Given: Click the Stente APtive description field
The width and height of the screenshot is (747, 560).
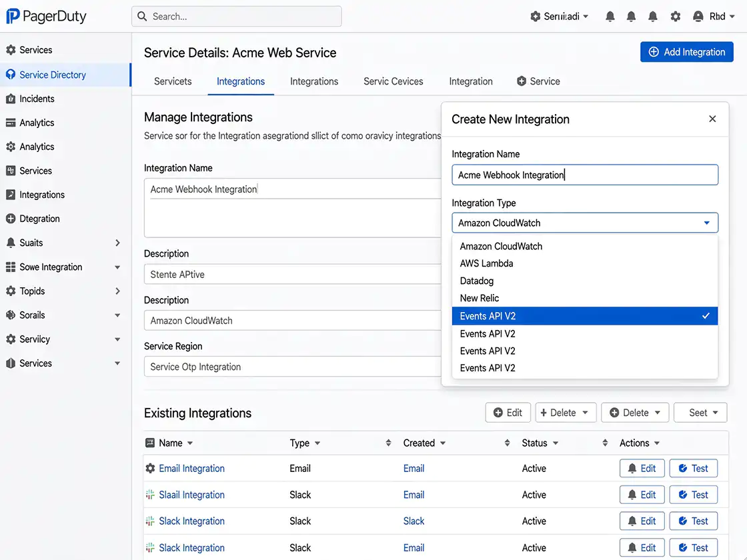Looking at the screenshot, I should coord(293,274).
